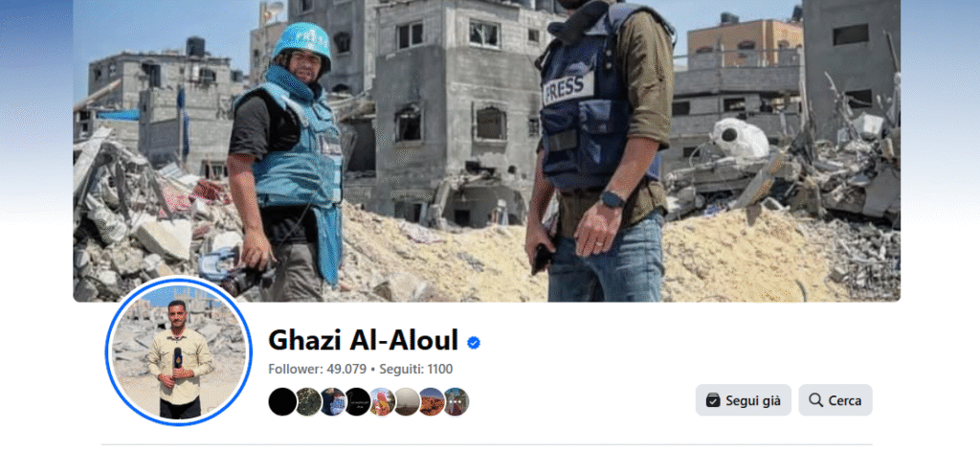Open the sixth grey foggy follower avatar
980x452 pixels.
point(407,401)
